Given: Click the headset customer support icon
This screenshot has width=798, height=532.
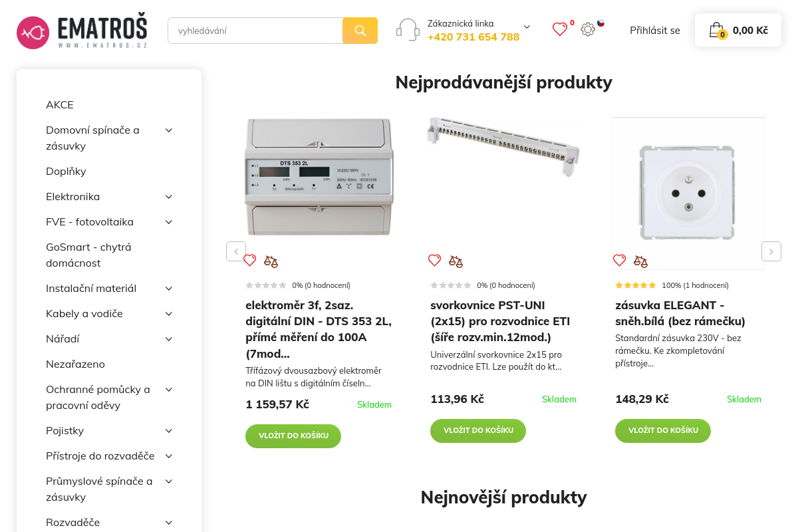Looking at the screenshot, I should pos(408,29).
